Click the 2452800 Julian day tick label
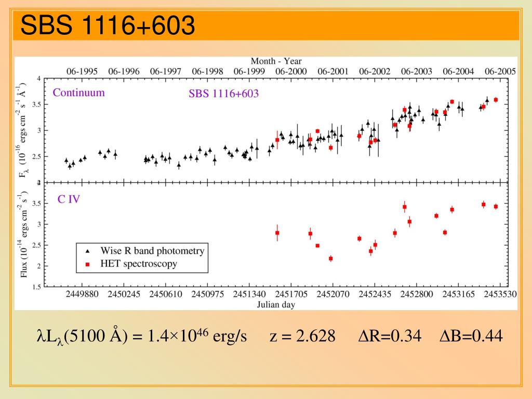 tap(416, 294)
